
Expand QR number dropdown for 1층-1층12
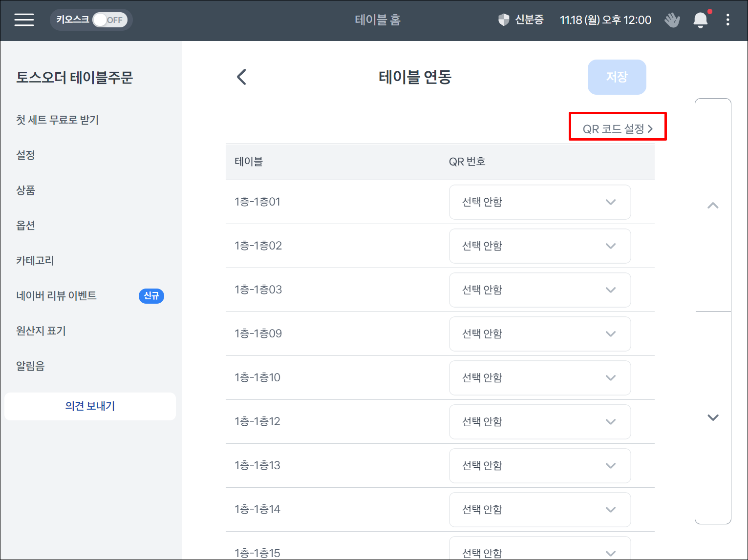pyautogui.click(x=539, y=422)
